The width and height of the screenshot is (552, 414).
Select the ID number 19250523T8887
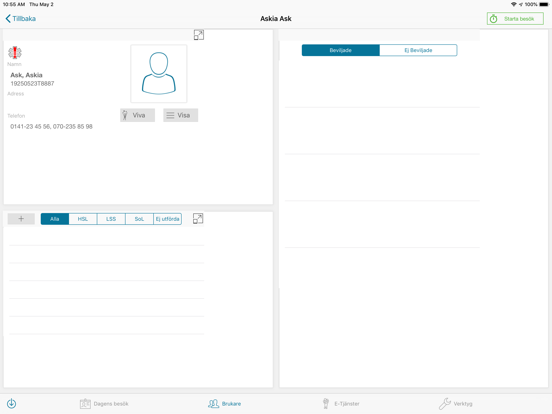coord(32,83)
